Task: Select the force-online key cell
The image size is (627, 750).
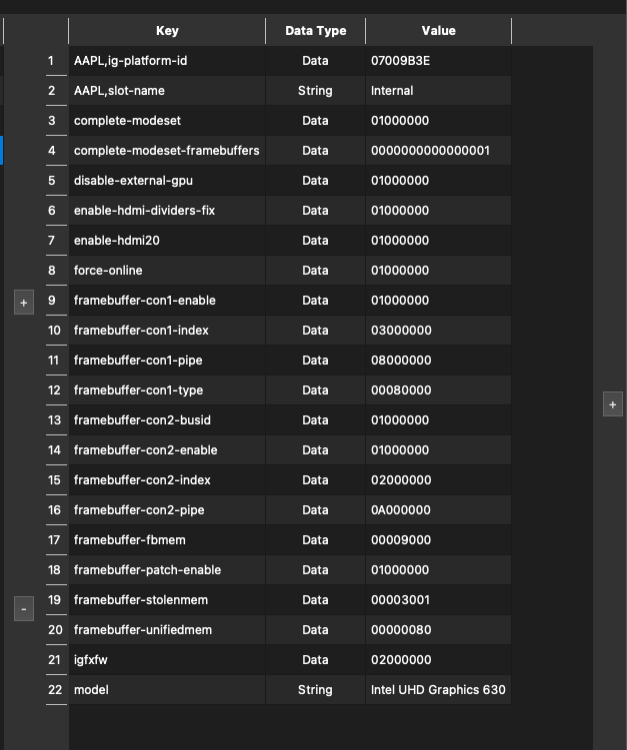Action: 167,270
